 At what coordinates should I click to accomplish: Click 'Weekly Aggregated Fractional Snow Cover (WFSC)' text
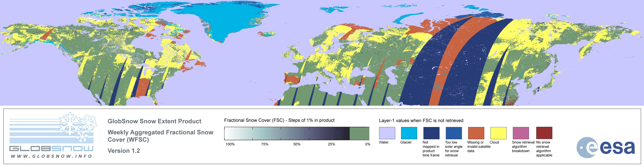tap(160, 136)
